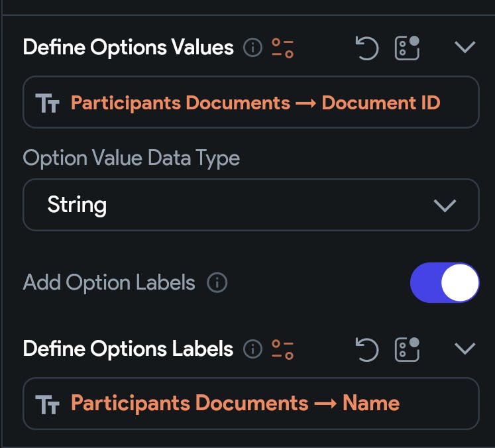Click info icon beside Define Options Values
The height and width of the screenshot is (448, 495).
coord(252,48)
